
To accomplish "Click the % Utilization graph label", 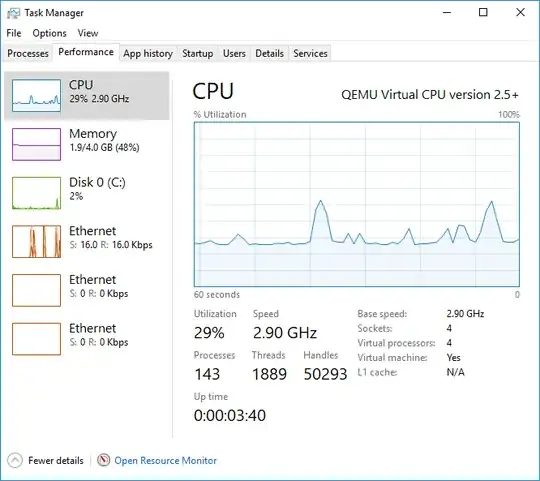I will click(220, 115).
